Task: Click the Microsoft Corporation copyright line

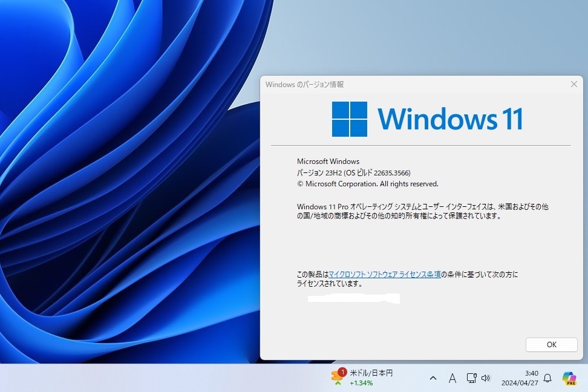Action: [x=368, y=184]
